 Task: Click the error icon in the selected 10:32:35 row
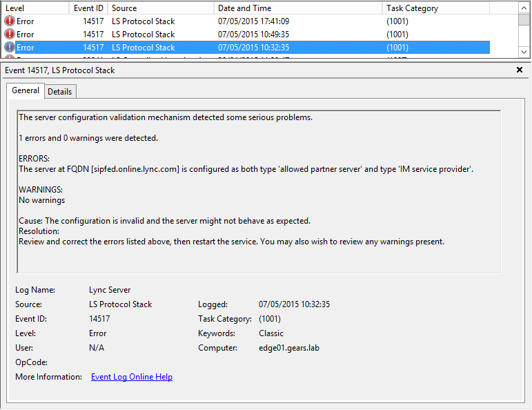[10, 47]
